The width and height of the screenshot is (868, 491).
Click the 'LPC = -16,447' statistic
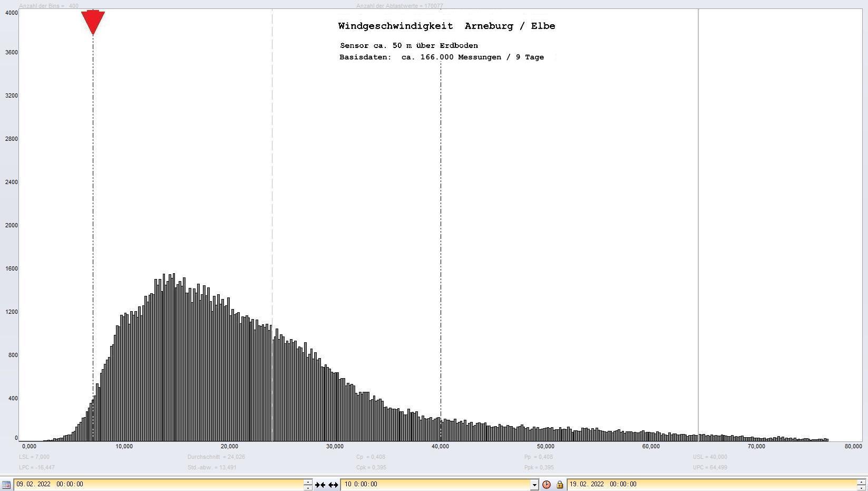[x=37, y=467]
